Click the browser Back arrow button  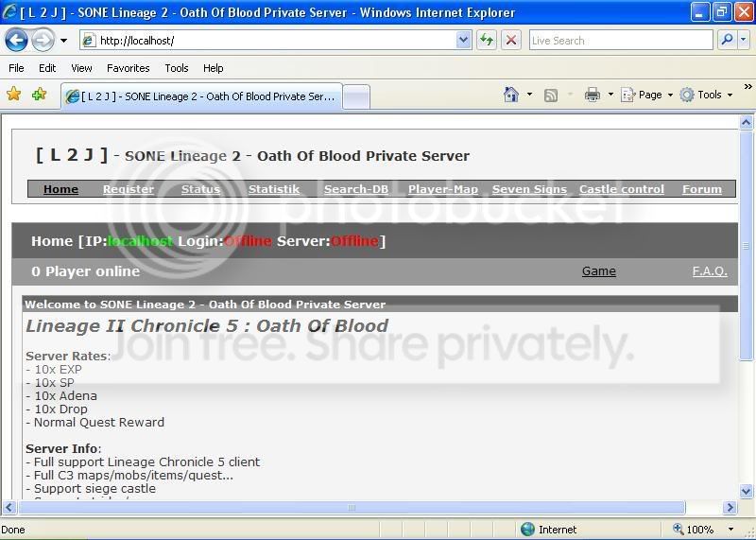coord(16,41)
